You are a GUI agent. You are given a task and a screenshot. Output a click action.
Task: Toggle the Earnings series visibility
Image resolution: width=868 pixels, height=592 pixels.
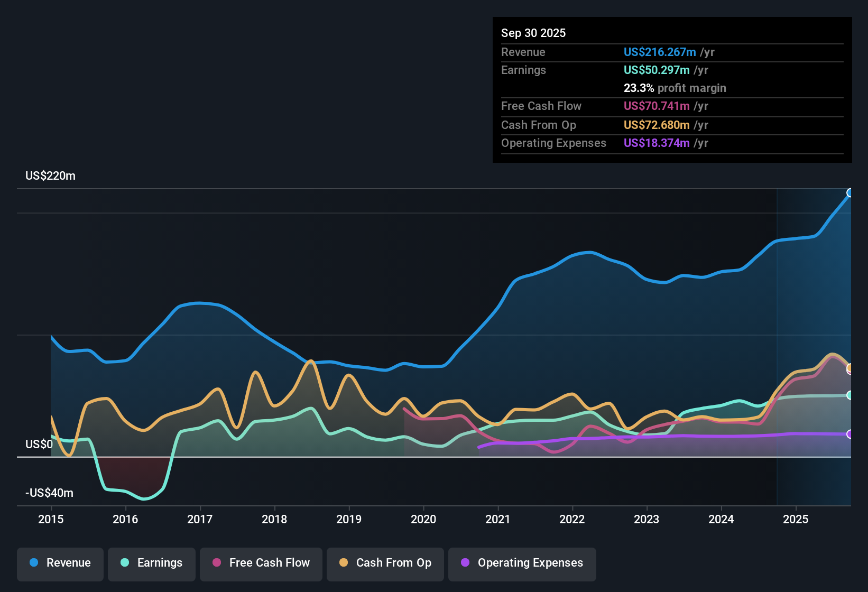[x=152, y=563]
